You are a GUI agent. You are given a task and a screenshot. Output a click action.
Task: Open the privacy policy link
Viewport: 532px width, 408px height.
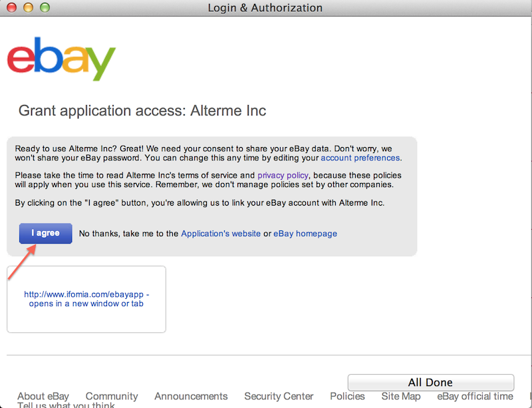pyautogui.click(x=283, y=174)
